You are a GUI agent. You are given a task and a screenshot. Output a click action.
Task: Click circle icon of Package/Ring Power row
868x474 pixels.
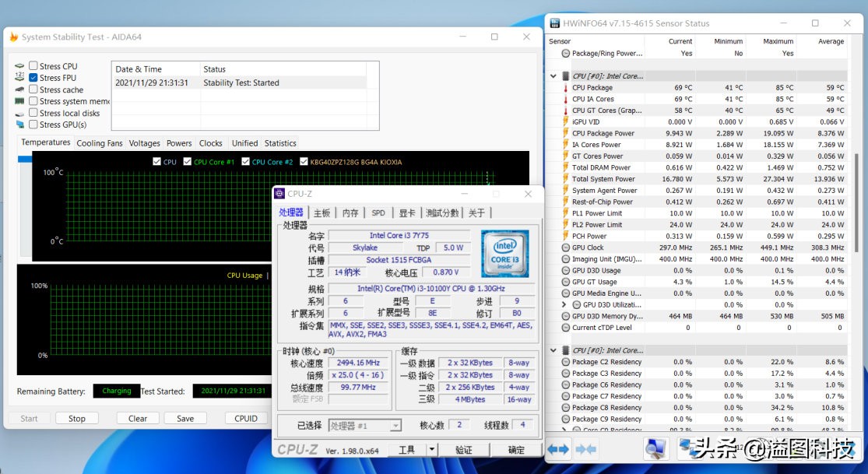pyautogui.click(x=566, y=53)
